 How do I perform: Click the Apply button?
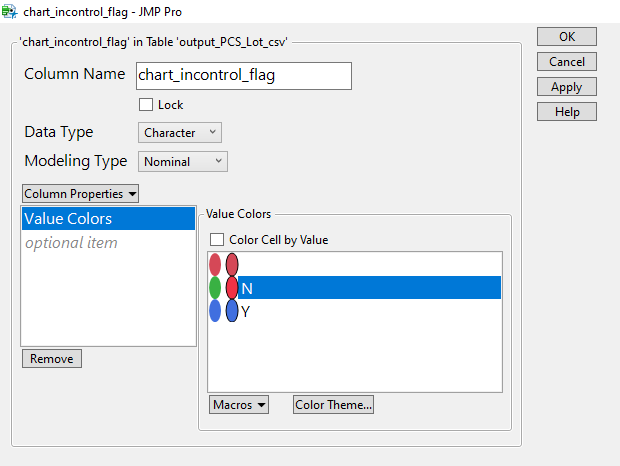pos(566,87)
